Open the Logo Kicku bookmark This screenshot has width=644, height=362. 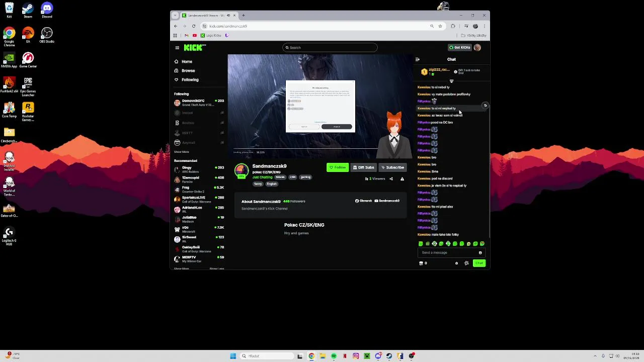point(211,35)
